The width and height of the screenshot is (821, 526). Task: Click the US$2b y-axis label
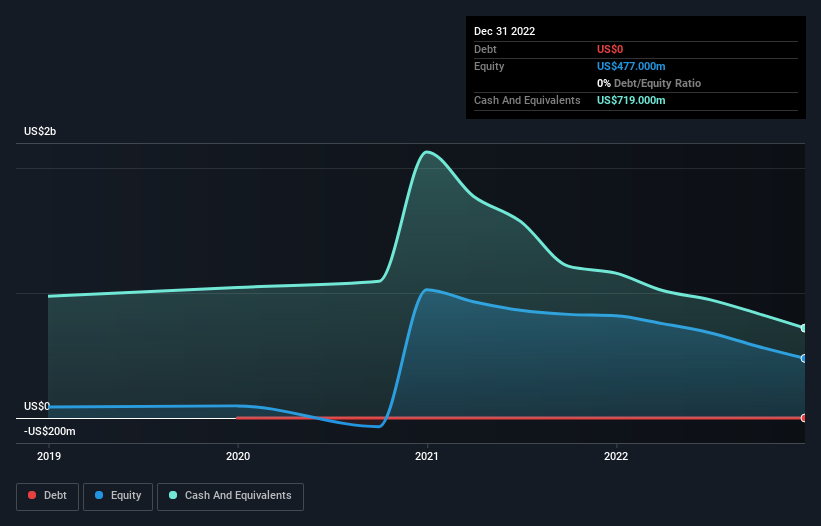coord(40,131)
